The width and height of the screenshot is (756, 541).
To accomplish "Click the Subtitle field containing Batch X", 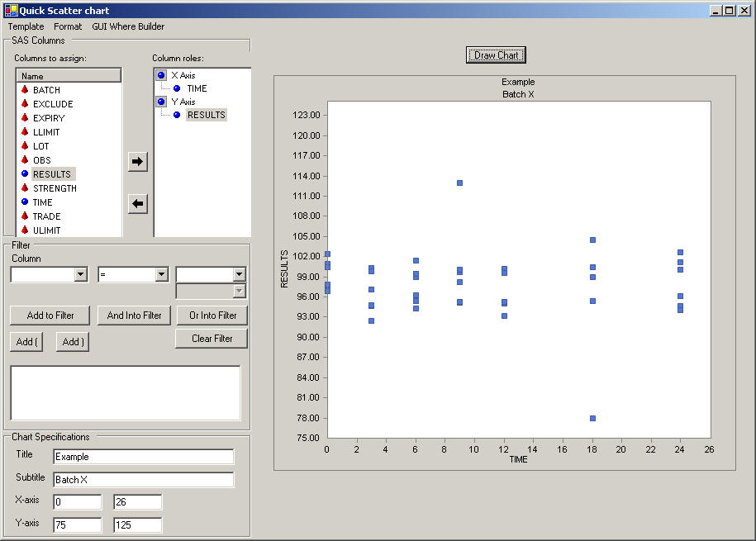I will 144,480.
